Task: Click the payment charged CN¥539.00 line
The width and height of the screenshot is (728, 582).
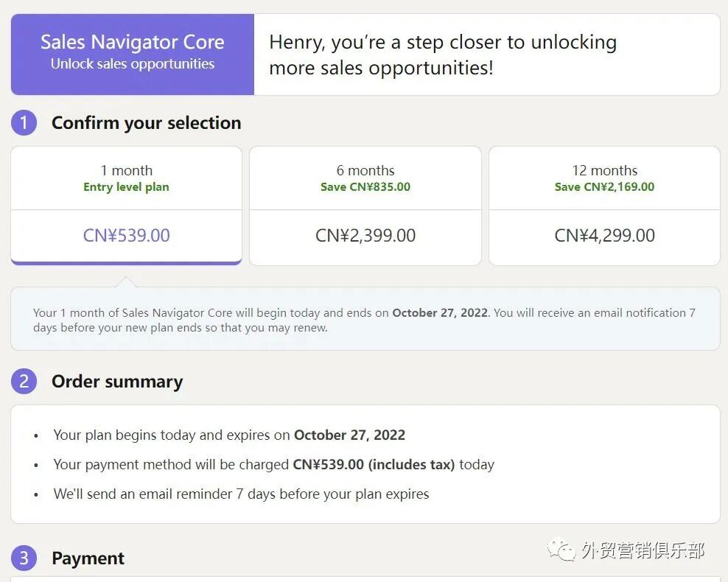Action: [x=273, y=465]
